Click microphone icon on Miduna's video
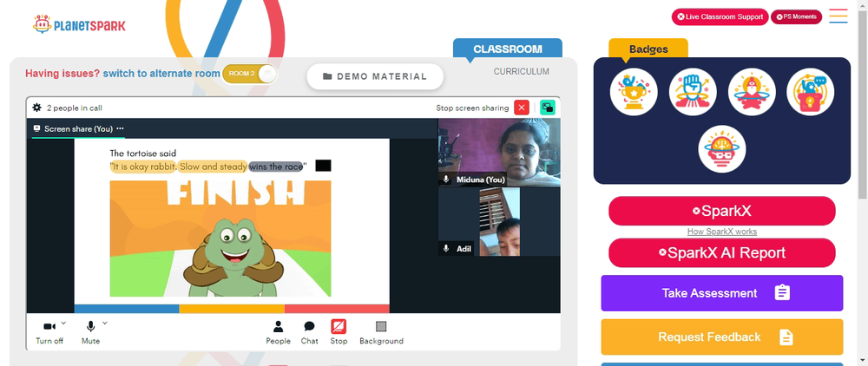The width and height of the screenshot is (868, 366). tap(446, 180)
